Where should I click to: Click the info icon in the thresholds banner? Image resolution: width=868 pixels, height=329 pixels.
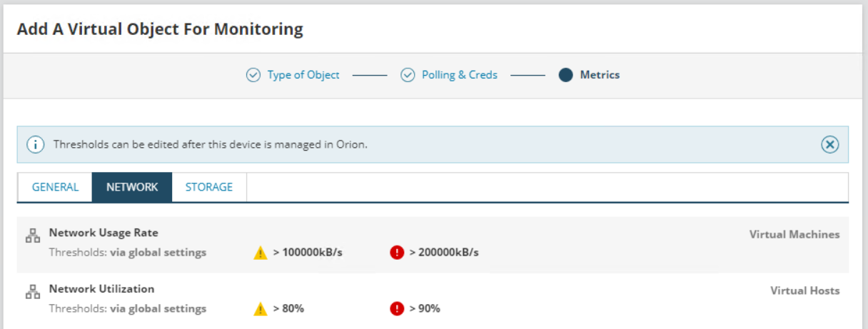coord(36,145)
